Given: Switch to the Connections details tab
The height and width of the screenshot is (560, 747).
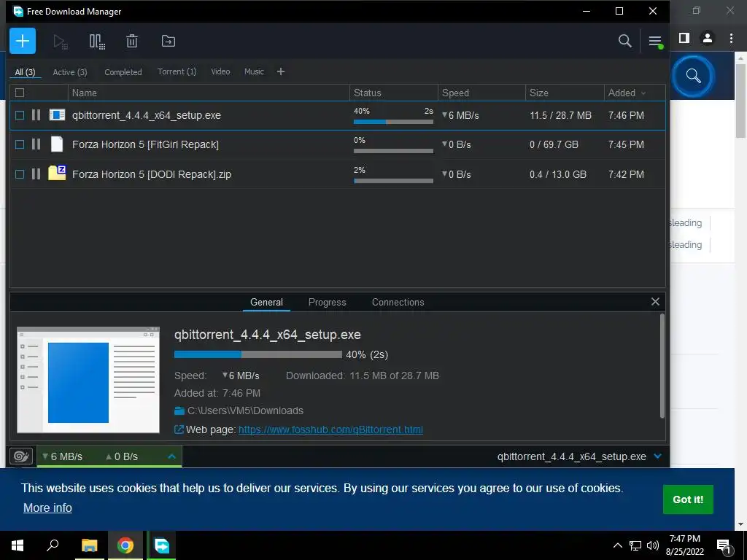Looking at the screenshot, I should point(398,302).
